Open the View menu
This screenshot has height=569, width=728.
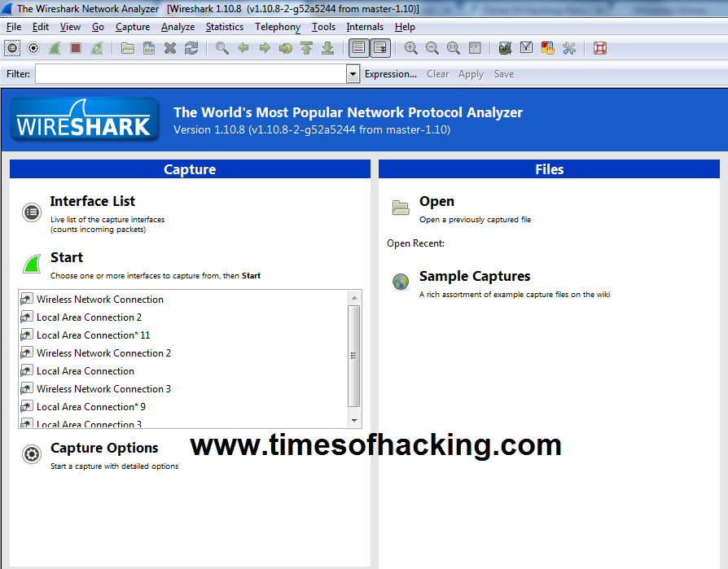pyautogui.click(x=70, y=27)
